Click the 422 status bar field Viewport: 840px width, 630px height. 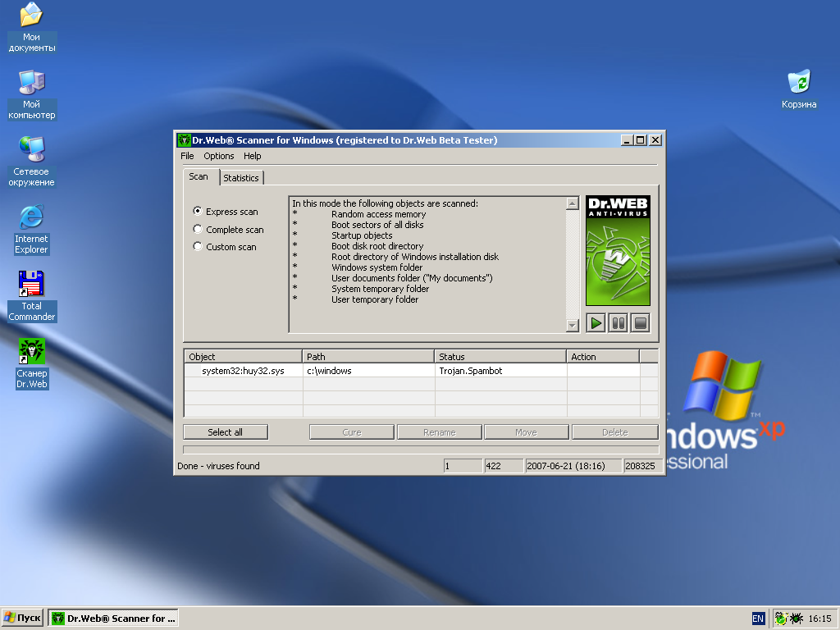pos(504,466)
